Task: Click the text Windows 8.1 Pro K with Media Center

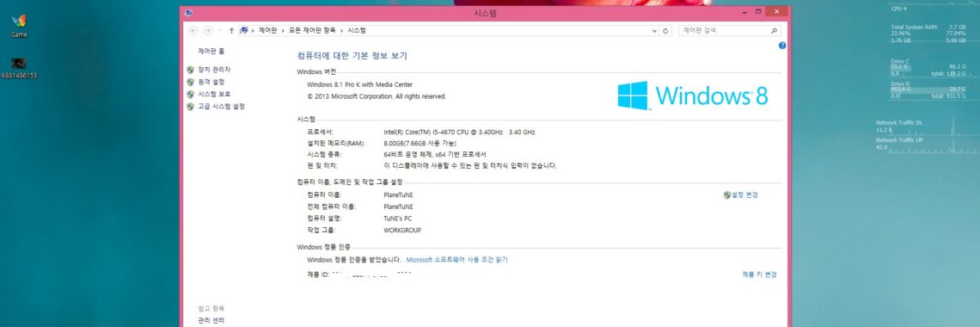Action: (359, 84)
